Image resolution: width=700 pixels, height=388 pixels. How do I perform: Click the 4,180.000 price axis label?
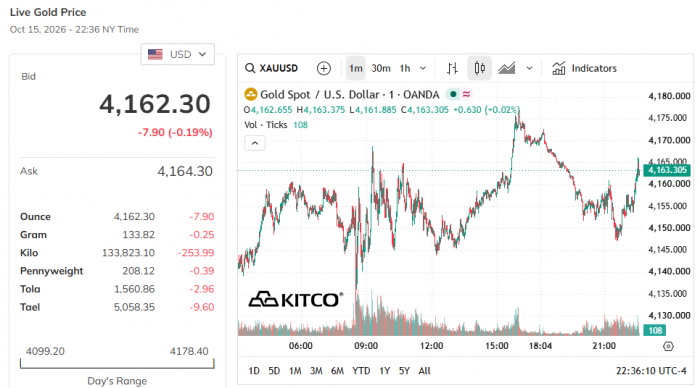pos(669,96)
